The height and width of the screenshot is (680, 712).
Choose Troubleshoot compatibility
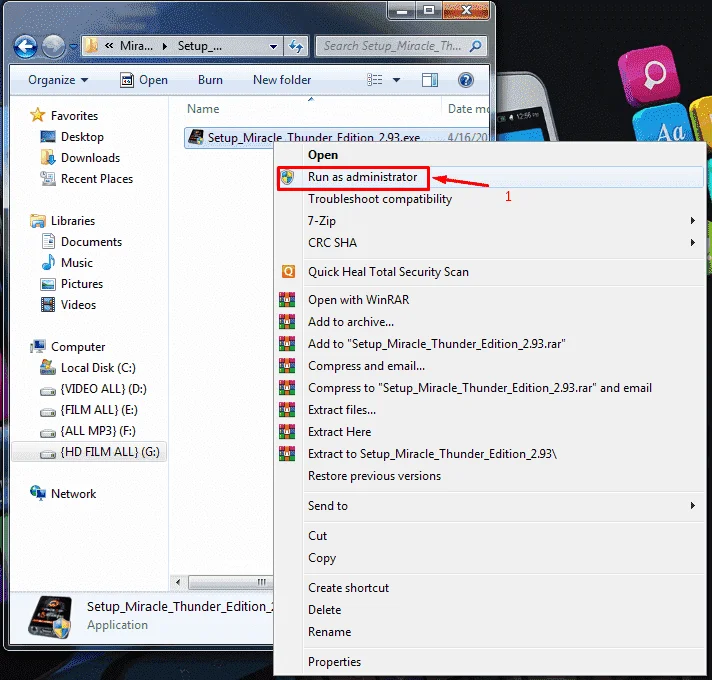click(x=490, y=199)
